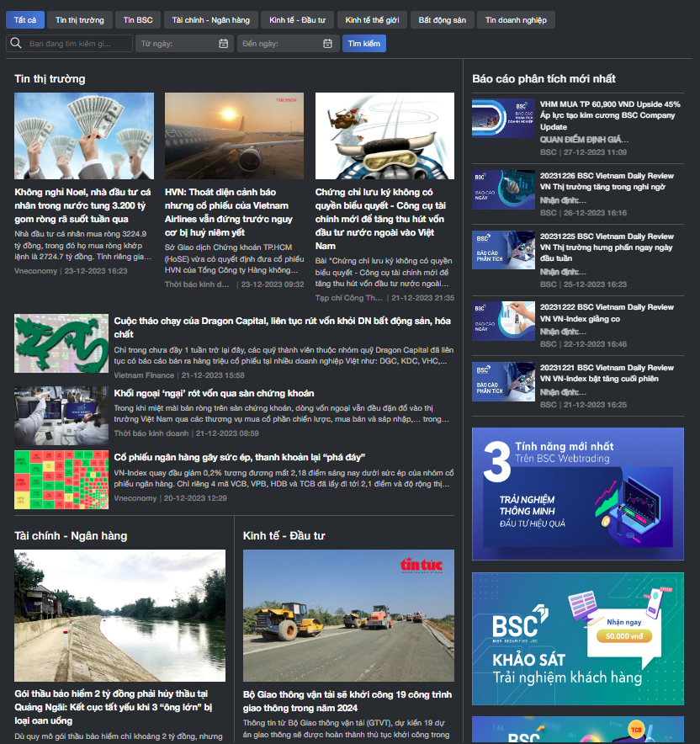Click the 20231226 report thumbnail image
Image resolution: width=700 pixels, height=744 pixels.
(503, 190)
